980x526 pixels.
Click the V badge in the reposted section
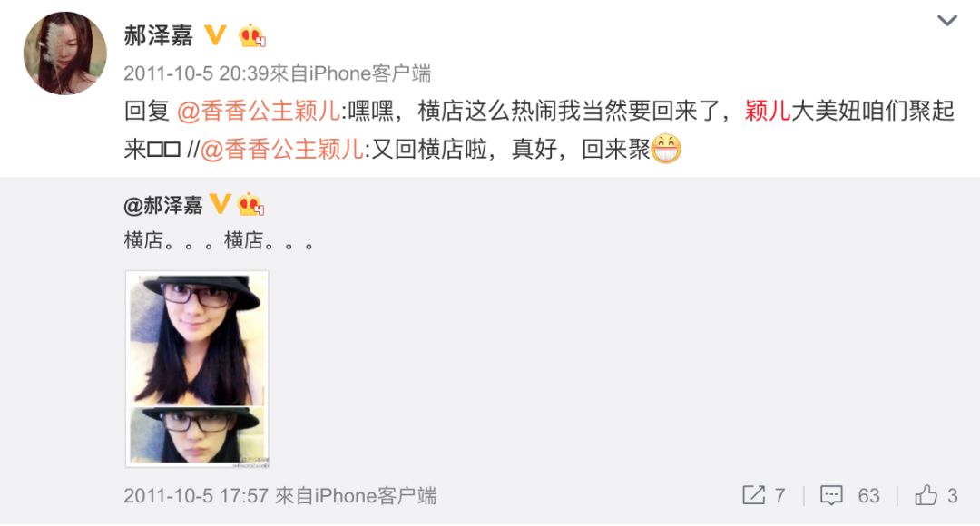click(220, 204)
